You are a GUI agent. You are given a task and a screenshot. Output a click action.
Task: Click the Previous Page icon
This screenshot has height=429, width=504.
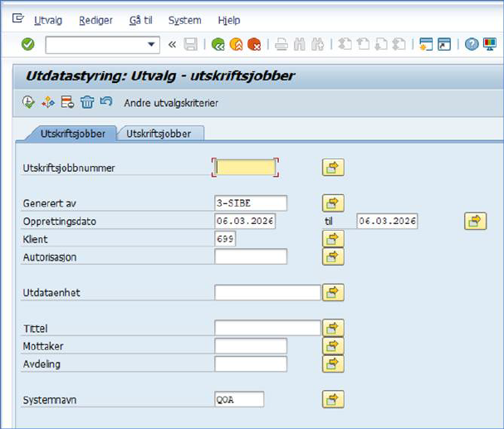[363, 44]
